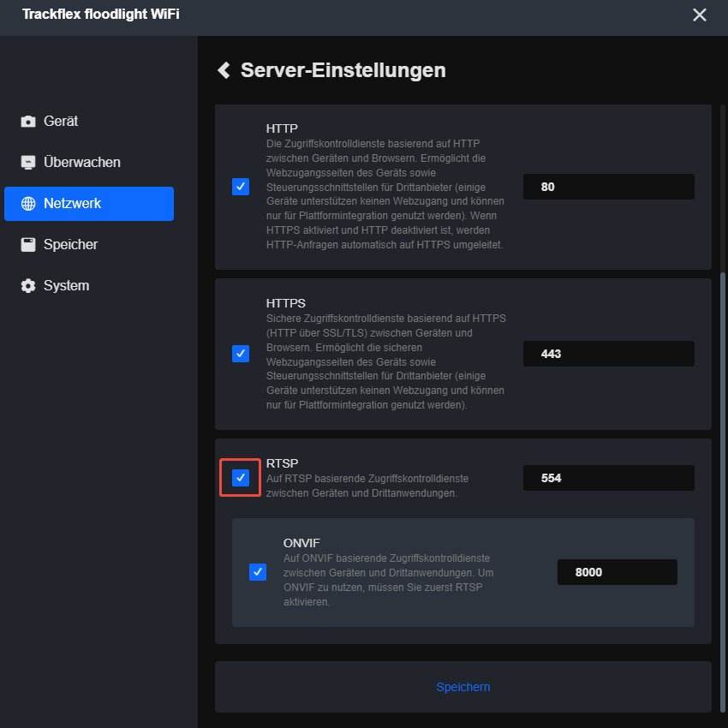Click the Server-Einstellungen heading
The height and width of the screenshot is (728, 728).
pyautogui.click(x=343, y=70)
